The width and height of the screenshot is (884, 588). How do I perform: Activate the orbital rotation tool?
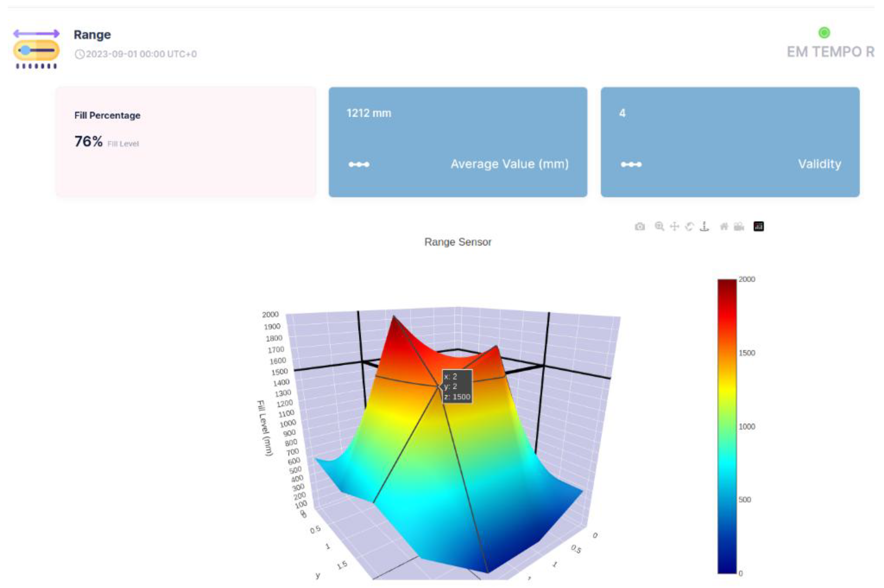[689, 226]
